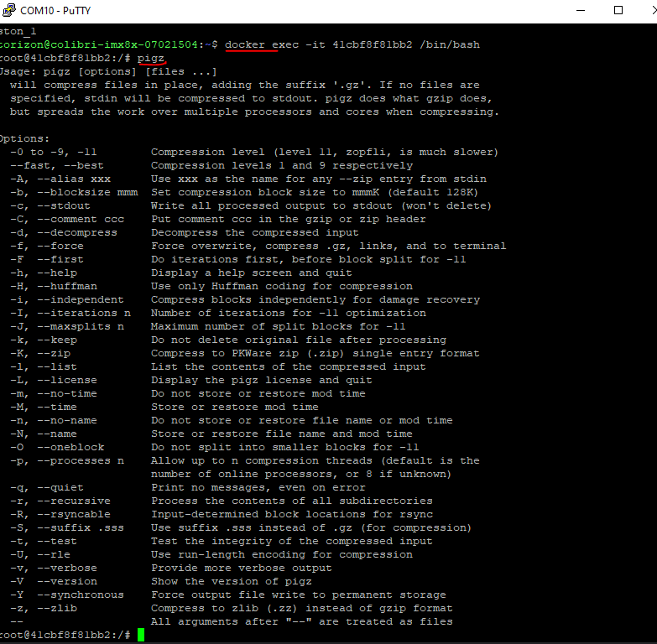Click the '--fast, --best' option
657x644 pixels.
click(57, 165)
